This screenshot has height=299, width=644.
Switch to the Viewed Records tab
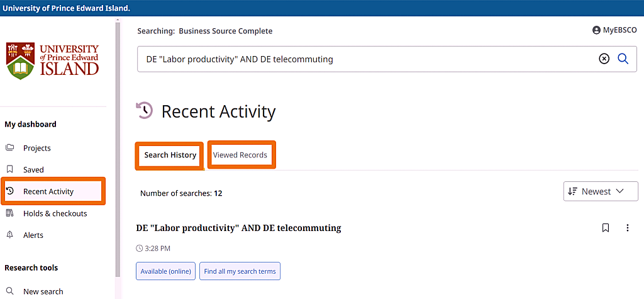(240, 155)
